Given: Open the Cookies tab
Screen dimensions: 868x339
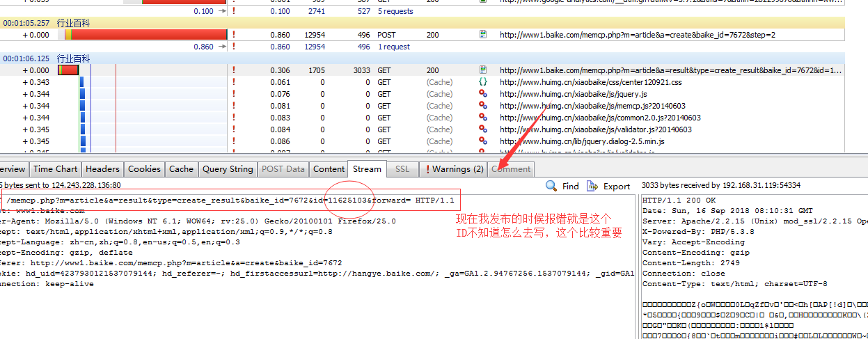Looking at the screenshot, I should 144,169.
